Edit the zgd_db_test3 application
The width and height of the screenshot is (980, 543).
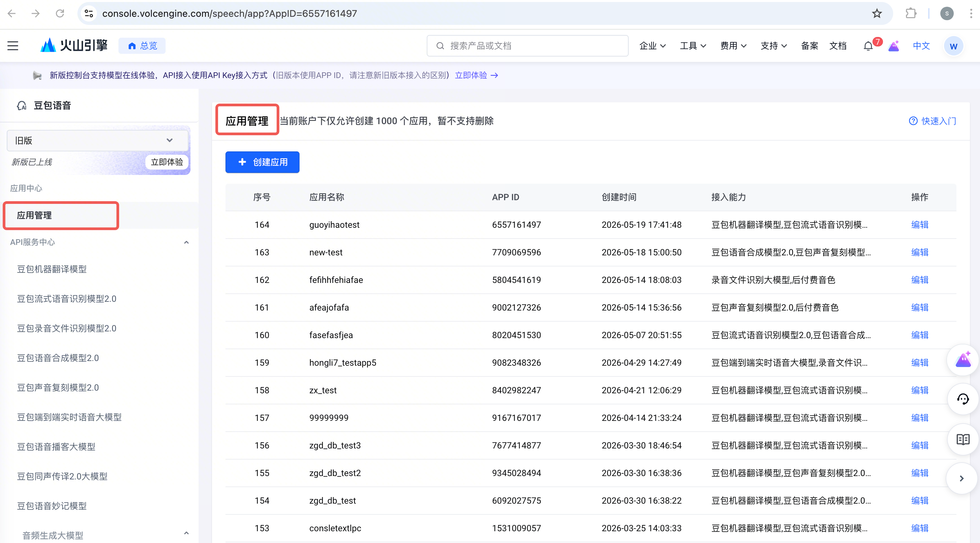[920, 445]
